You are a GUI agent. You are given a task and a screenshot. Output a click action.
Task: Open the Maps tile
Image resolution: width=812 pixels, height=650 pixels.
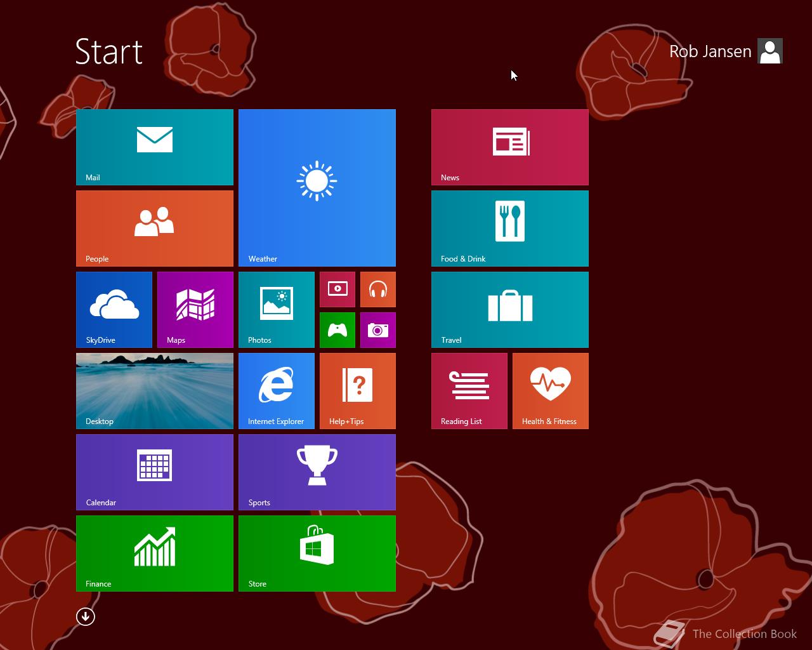coord(195,310)
